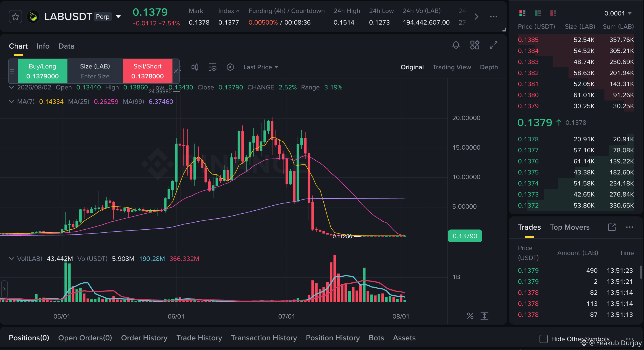Open Bots tab
Image resolution: width=644 pixels, height=350 pixels.
[376, 338]
